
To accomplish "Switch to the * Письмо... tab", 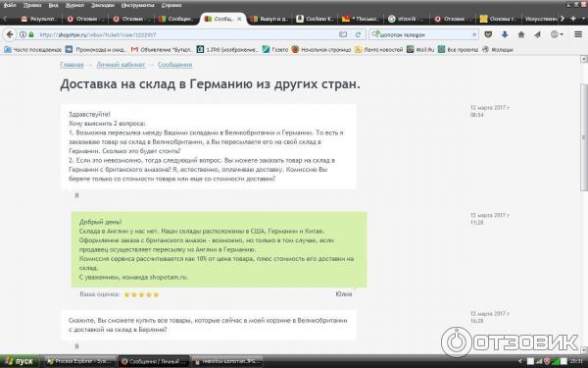I will click(362, 19).
